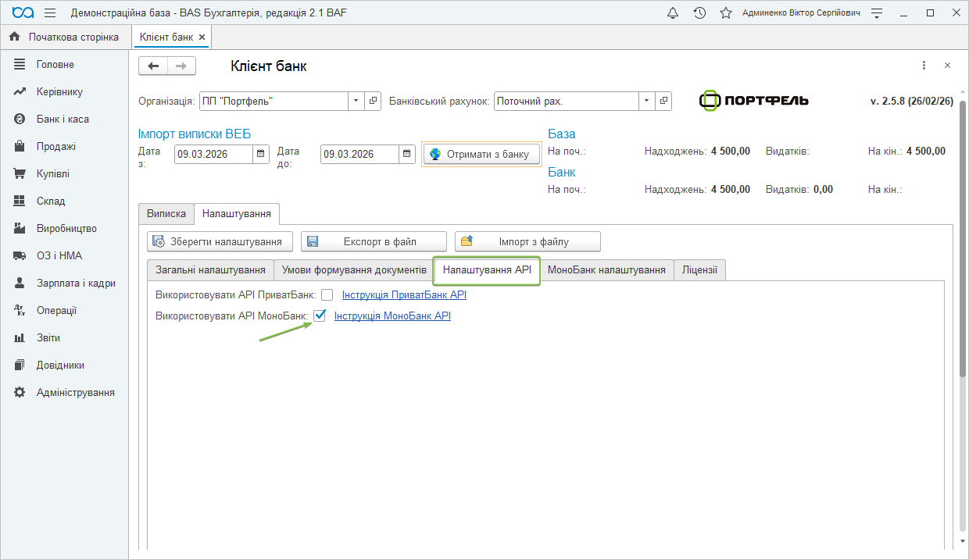Click the Отримати з банку button
Screen dimensions: 969x560
481,154
